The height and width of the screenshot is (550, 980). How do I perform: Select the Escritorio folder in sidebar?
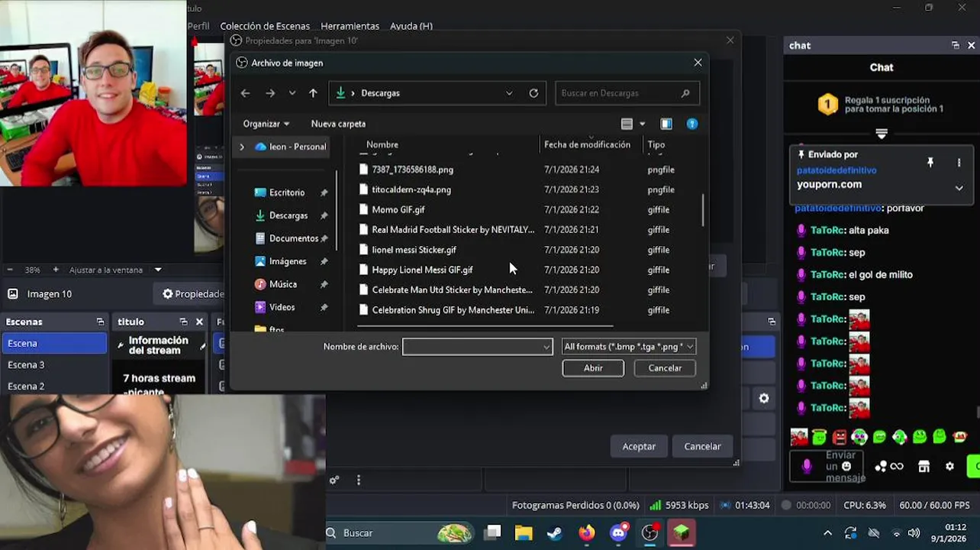(x=287, y=192)
